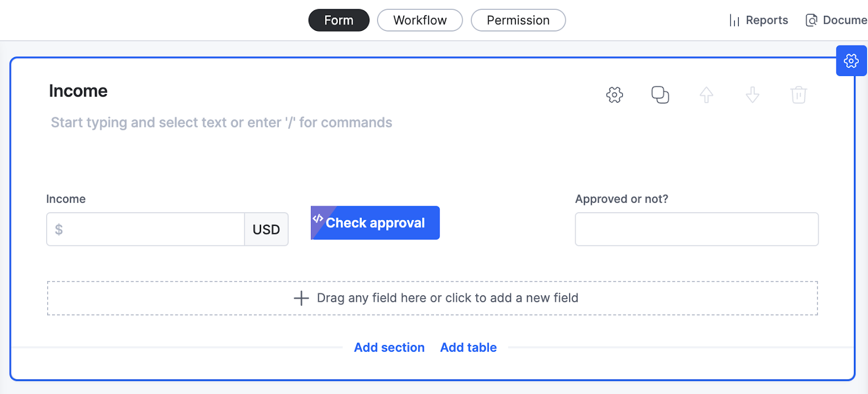Click the section description placeholder text
Viewport: 868px width, 394px height.
coord(221,123)
